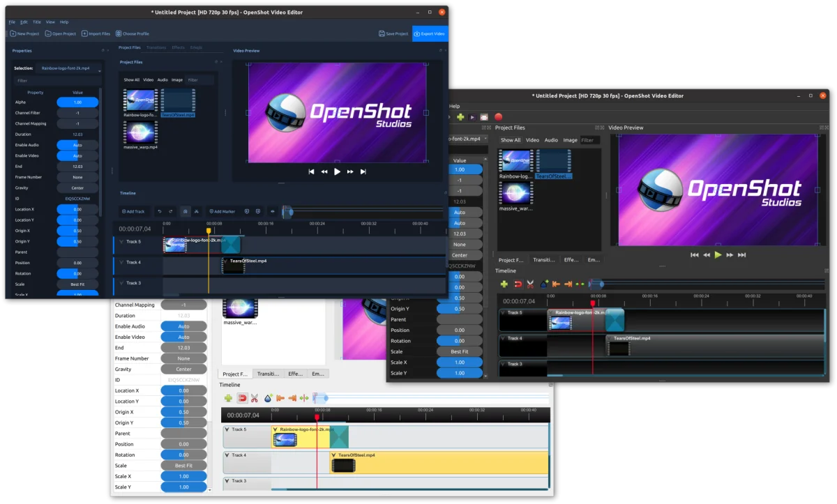Toggle snapping magnet in light window timeline
837x504 pixels.
point(242,398)
